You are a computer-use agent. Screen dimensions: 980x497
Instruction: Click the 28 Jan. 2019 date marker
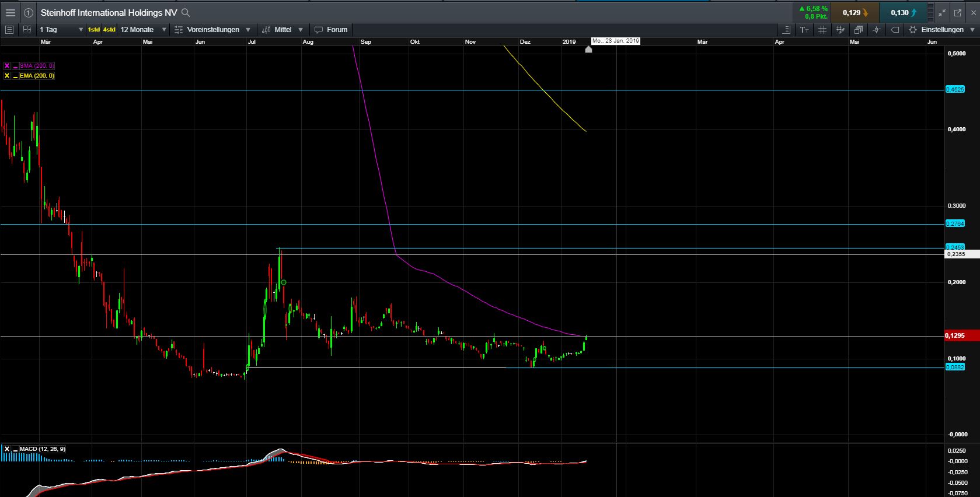616,41
